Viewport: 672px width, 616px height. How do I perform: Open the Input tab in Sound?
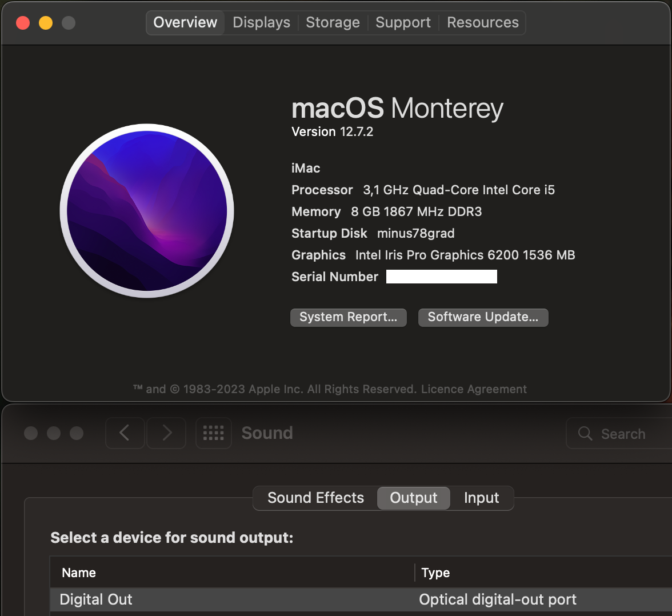[x=481, y=498]
